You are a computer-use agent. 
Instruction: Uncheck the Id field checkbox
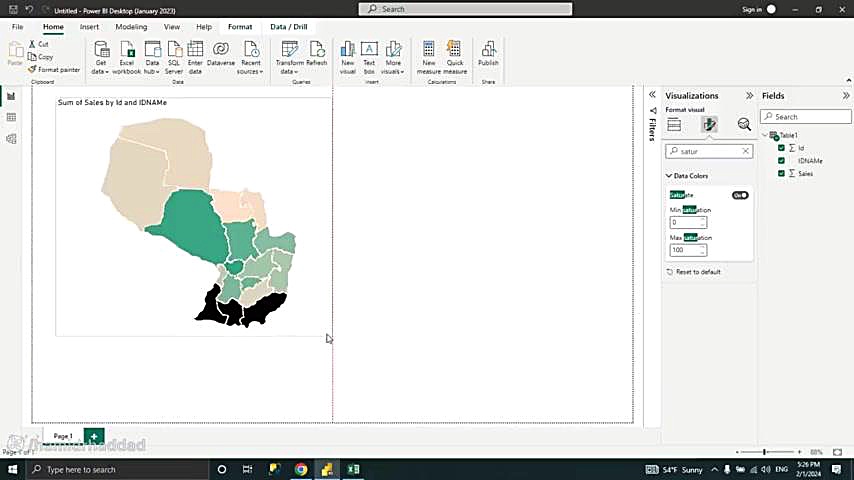pos(781,148)
